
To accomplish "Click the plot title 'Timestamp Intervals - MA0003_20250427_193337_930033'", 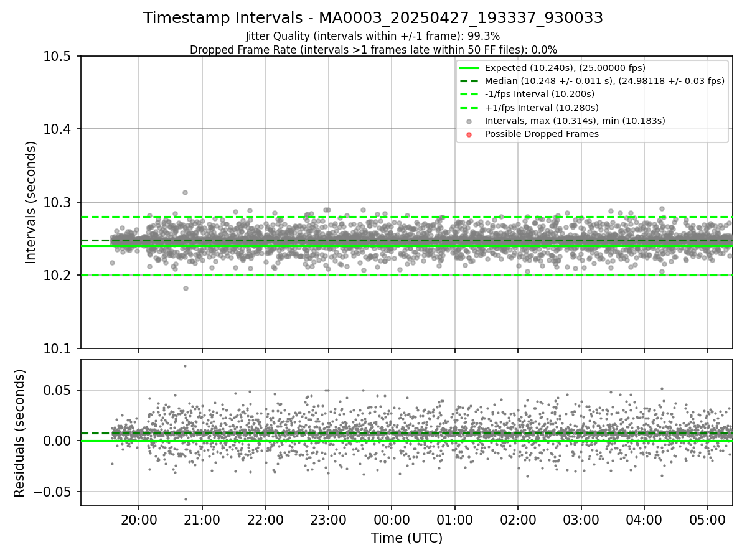I will coord(373,18).
